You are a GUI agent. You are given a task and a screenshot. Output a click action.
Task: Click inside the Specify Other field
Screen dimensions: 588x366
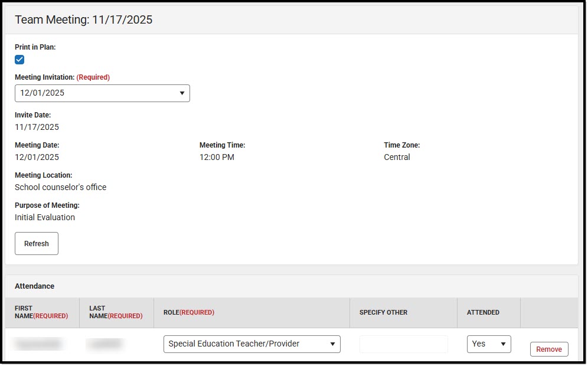pos(403,344)
